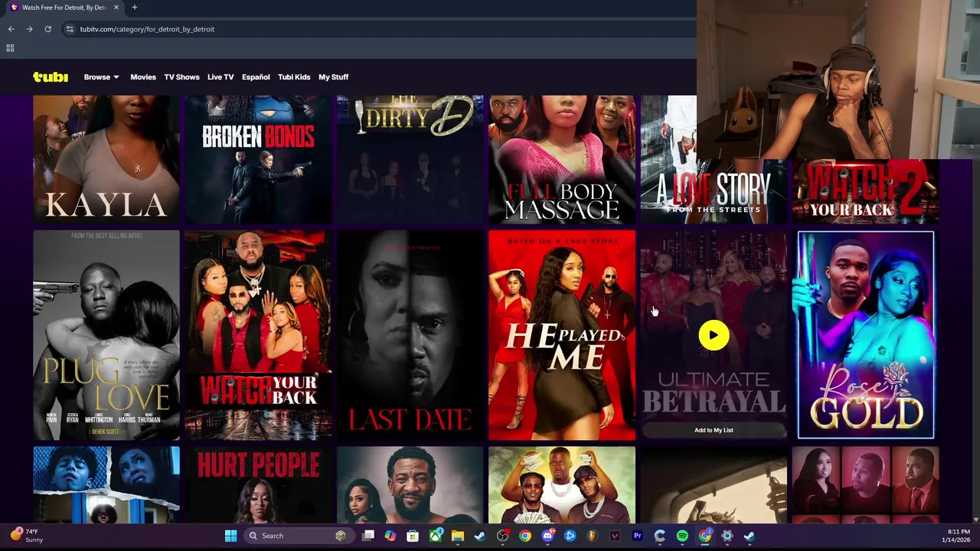Open Tubi Kids
980x551 pixels.
click(294, 77)
